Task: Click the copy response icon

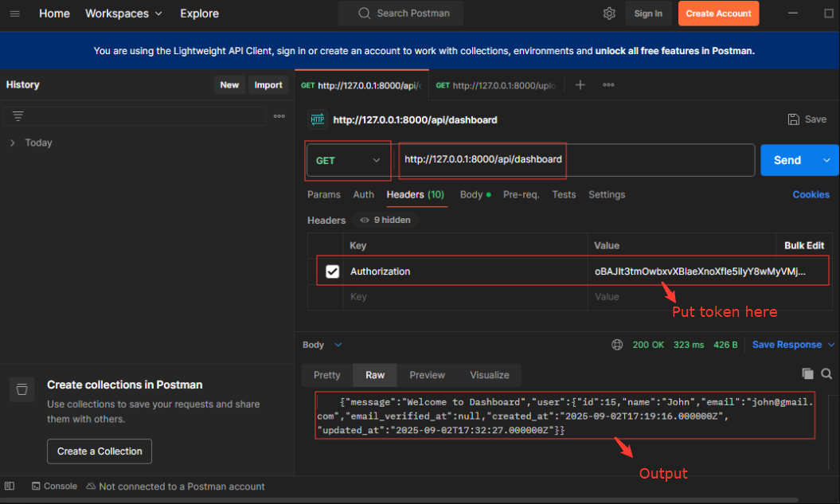Action: [x=807, y=373]
